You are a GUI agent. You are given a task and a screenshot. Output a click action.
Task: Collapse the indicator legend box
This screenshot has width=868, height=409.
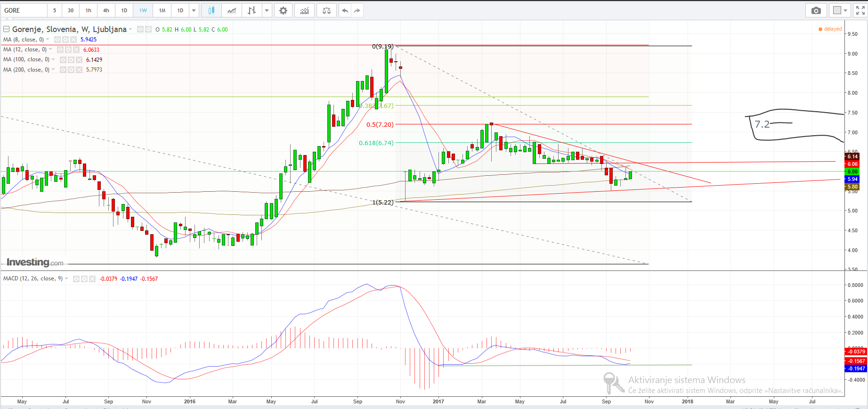pyautogui.click(x=7, y=29)
